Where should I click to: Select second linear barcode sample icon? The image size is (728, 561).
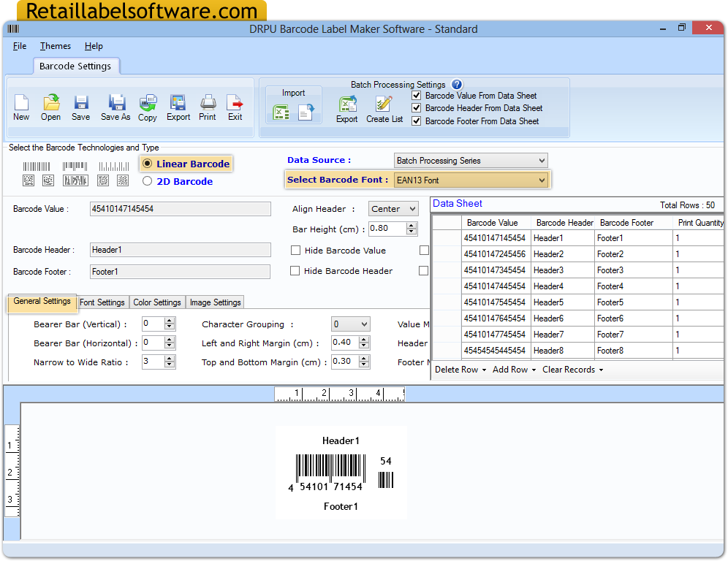(75, 166)
